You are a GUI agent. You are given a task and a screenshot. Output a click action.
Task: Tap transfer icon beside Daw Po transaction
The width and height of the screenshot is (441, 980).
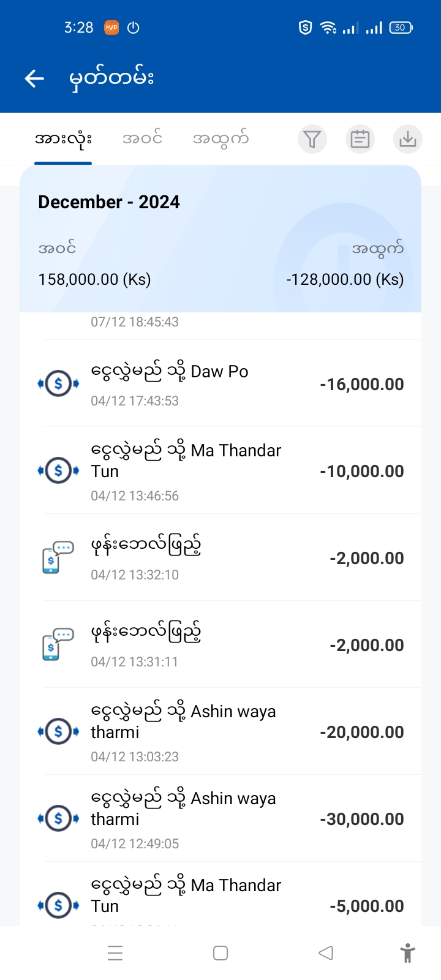(x=58, y=384)
